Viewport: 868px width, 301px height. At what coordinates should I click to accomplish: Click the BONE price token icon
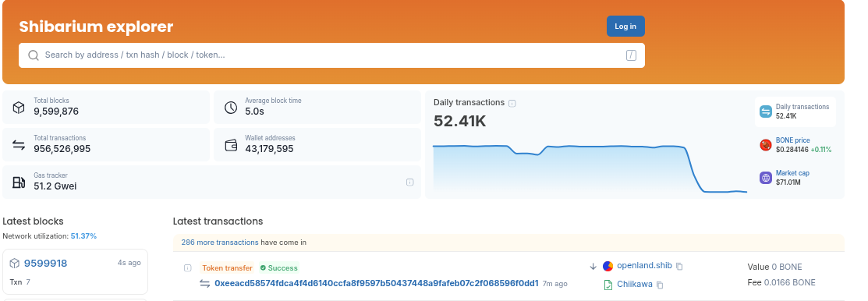click(x=766, y=145)
